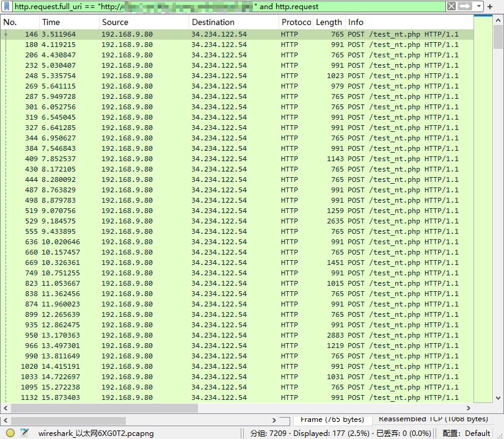The image size is (504, 439).
Task: Open the filter history dropdown arrow
Action: [478, 6]
